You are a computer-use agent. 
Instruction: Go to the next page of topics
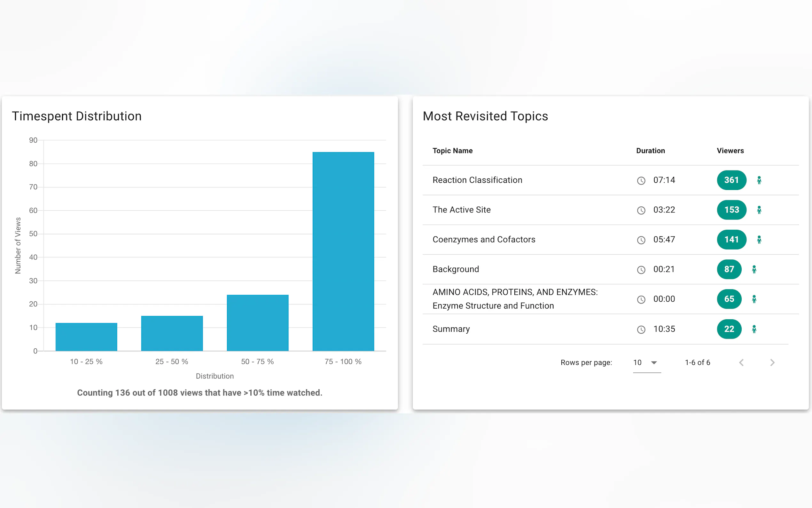click(x=772, y=362)
